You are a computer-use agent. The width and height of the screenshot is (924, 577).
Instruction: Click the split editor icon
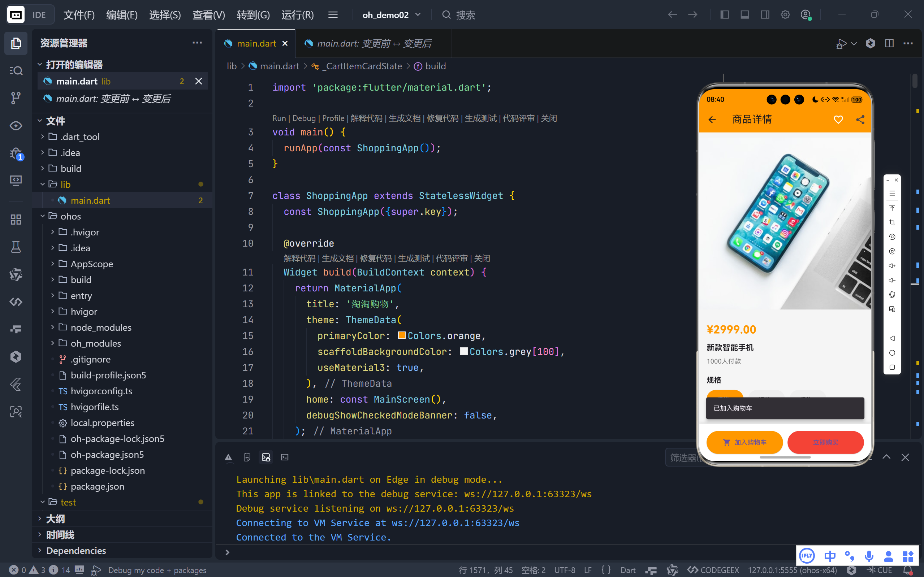point(889,43)
